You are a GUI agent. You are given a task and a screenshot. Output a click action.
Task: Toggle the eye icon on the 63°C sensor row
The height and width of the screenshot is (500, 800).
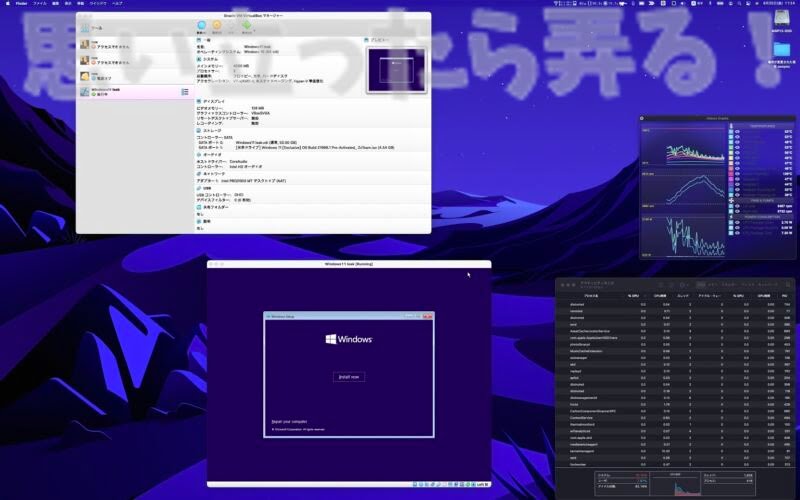pos(737,137)
